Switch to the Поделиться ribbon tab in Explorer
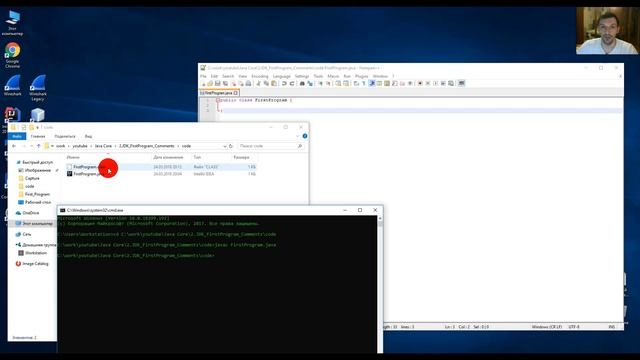Image resolution: width=640 pixels, height=360 pixels. (65, 136)
